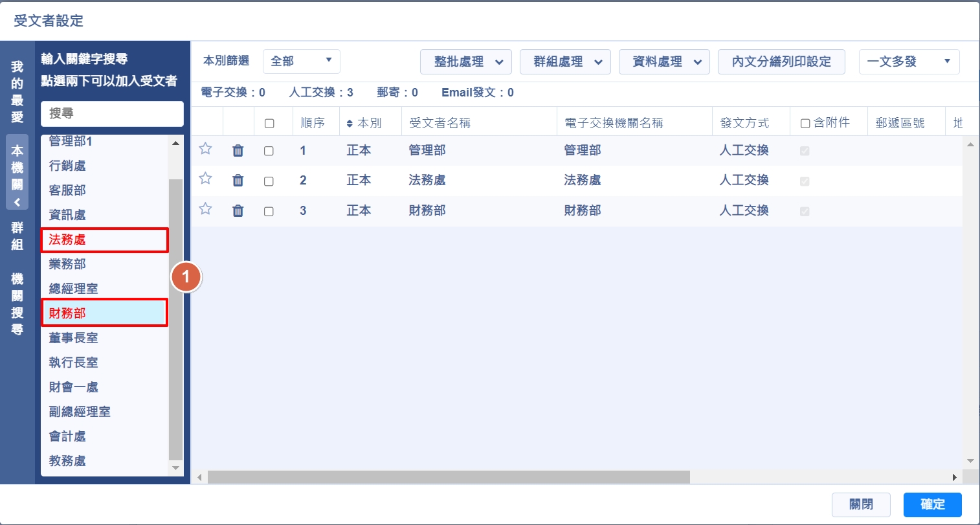Tick the checkbox for row 1 管理部

[x=269, y=151]
